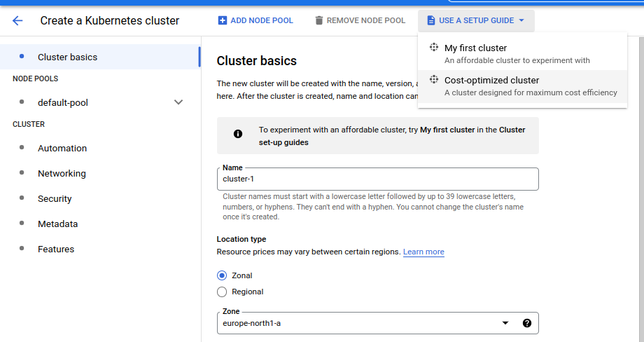Toggle the Use a Setup Guide dropdown arrow
Viewport: 644px width, 342px height.
click(521, 20)
